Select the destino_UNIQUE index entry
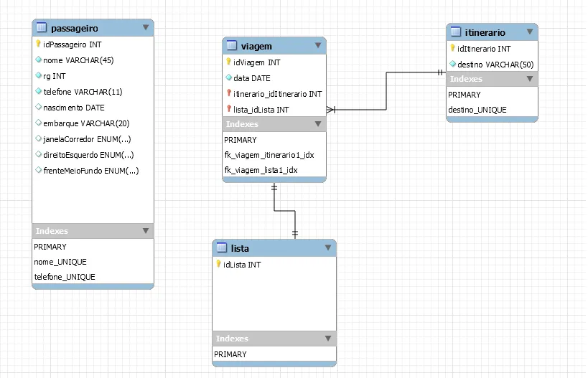The image size is (588, 378). [477, 110]
